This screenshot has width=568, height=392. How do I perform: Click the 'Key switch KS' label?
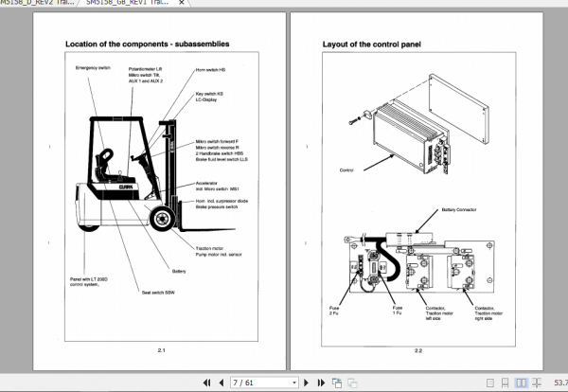[x=209, y=94]
